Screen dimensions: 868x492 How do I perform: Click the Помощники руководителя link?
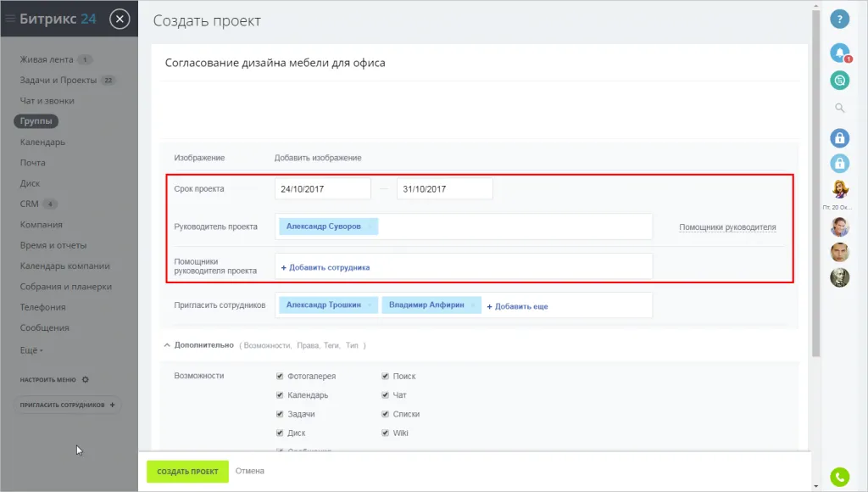pos(727,227)
